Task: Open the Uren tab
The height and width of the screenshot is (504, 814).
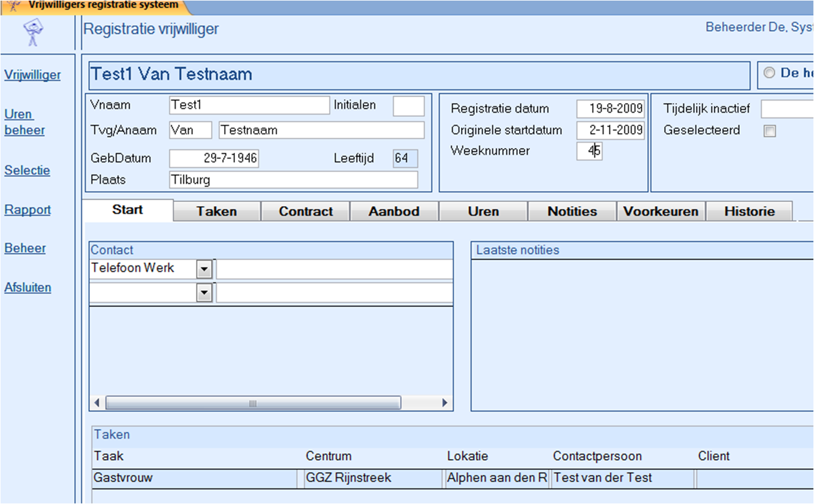Action: click(x=483, y=211)
